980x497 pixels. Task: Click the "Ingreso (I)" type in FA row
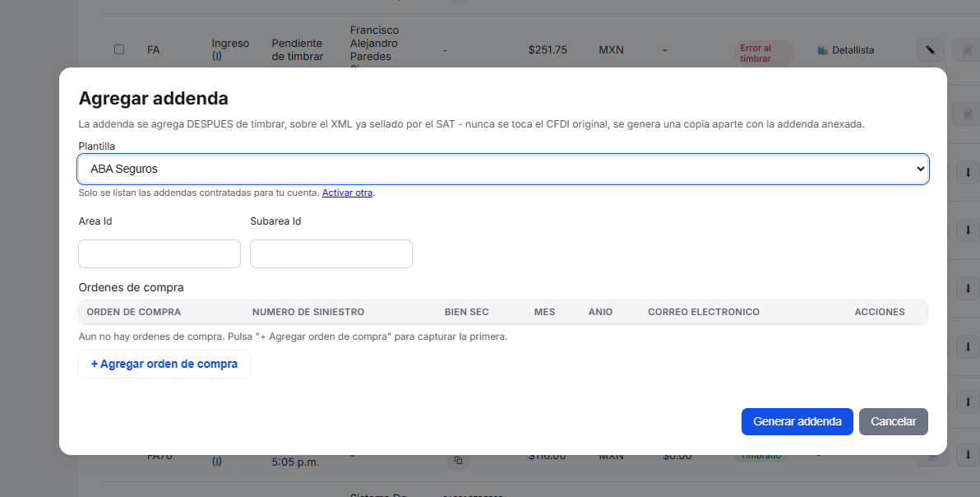[231, 49]
